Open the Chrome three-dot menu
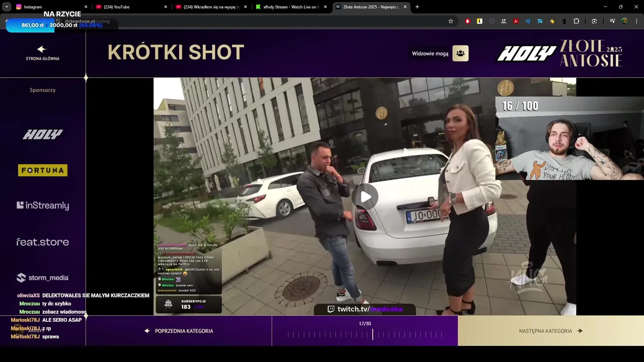 point(637,21)
